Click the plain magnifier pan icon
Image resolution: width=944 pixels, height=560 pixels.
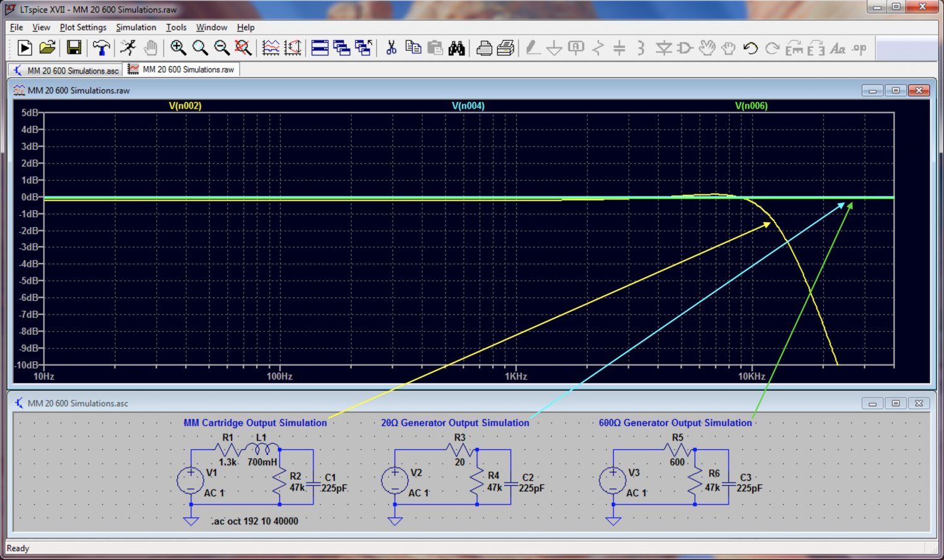(200, 48)
